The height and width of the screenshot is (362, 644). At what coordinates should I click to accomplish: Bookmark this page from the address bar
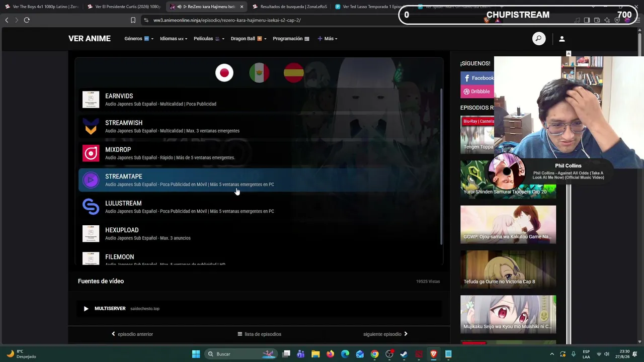click(x=133, y=20)
